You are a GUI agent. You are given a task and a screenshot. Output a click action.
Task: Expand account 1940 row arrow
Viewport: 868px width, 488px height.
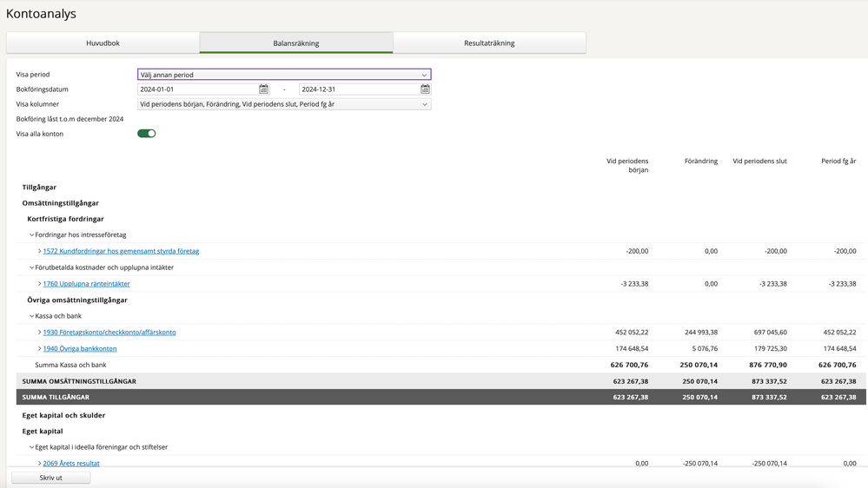(x=39, y=348)
